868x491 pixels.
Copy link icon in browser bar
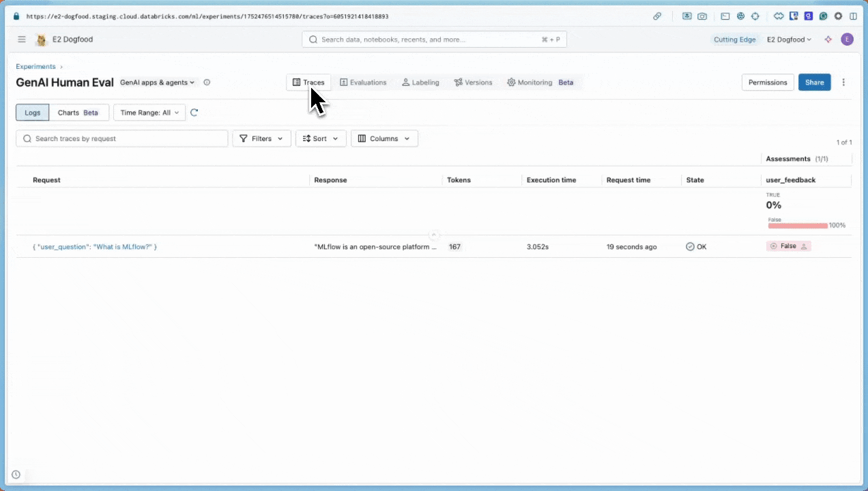point(657,16)
